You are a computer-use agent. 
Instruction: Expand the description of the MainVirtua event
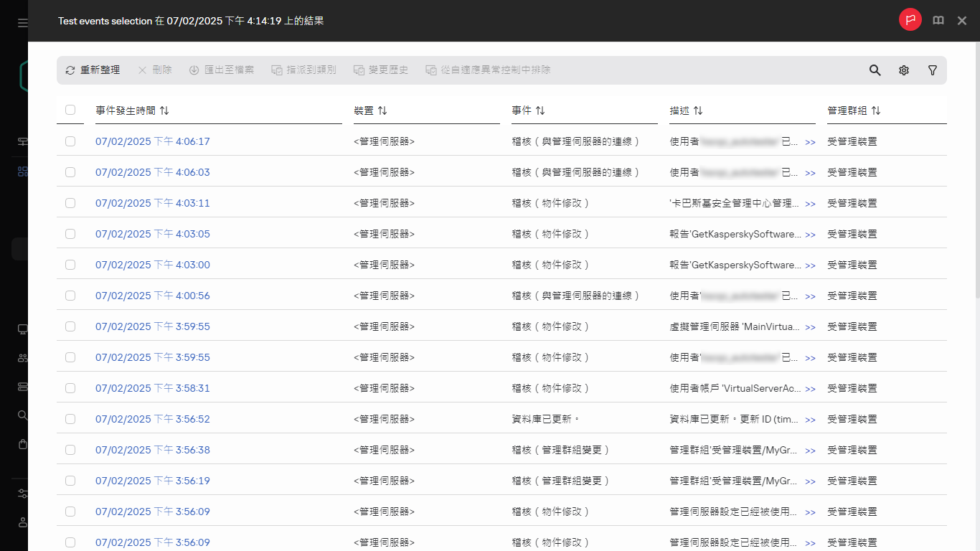pyautogui.click(x=811, y=326)
